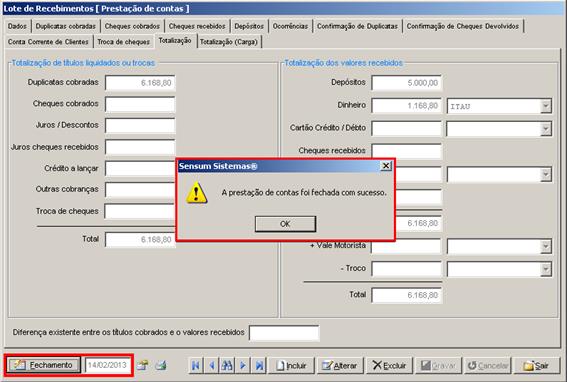Click the Total field under valores recebidos

coord(407,295)
